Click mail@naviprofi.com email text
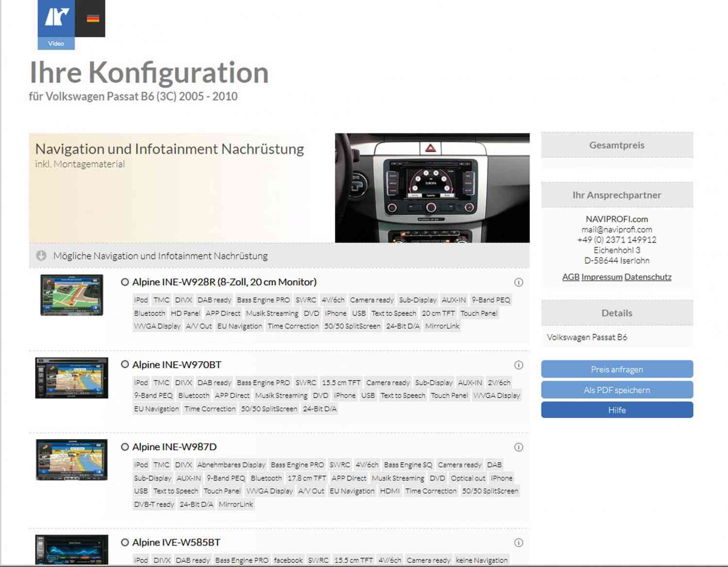Screen dimensions: 728x567 (x=617, y=229)
